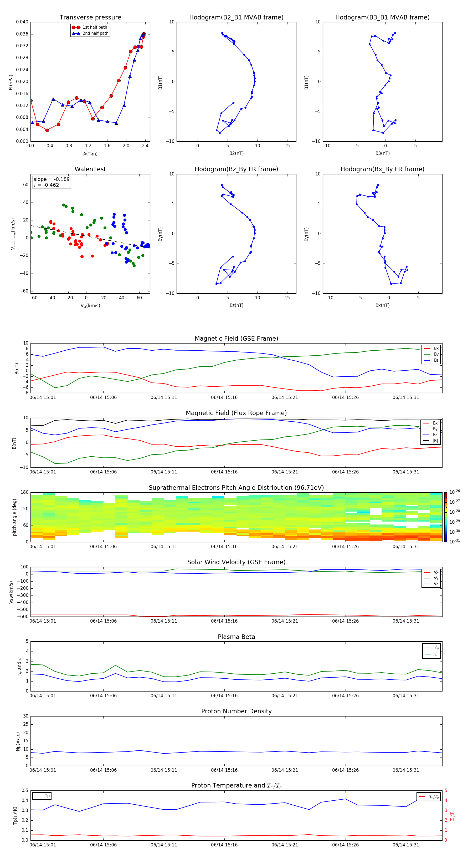Click the 'A(T·m)' axis label
This screenshot has height=868, width=473.
click(x=90, y=154)
